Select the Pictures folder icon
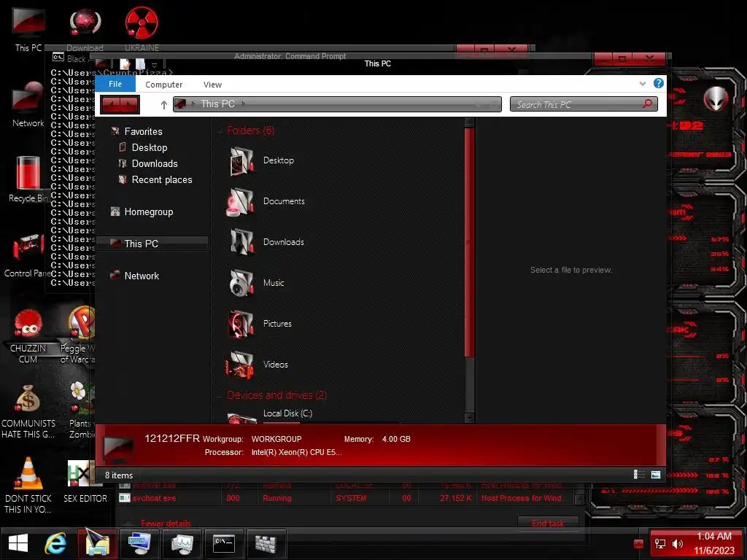This screenshot has height=560, width=747. [241, 324]
